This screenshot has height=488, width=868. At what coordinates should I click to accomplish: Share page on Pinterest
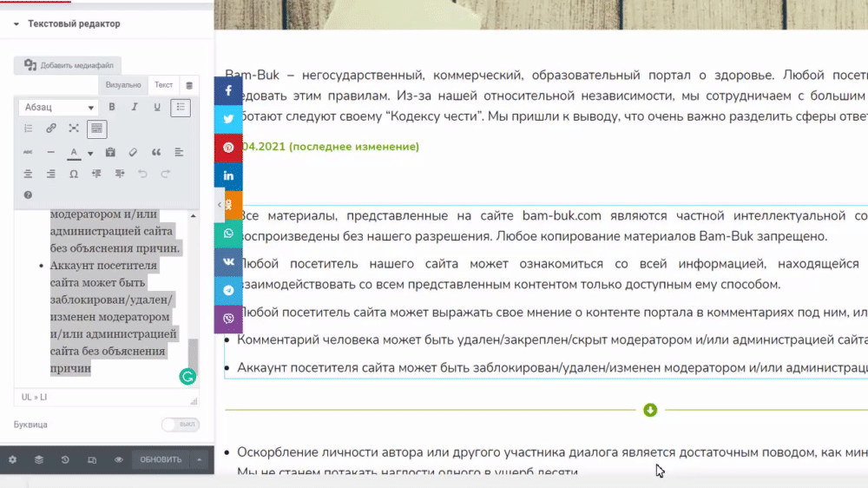(x=228, y=148)
